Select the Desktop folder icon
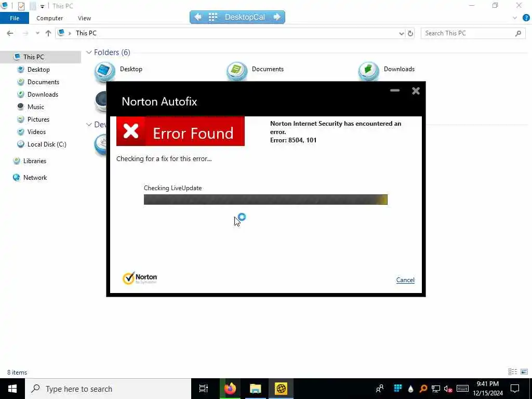The image size is (532, 399). pyautogui.click(x=104, y=72)
